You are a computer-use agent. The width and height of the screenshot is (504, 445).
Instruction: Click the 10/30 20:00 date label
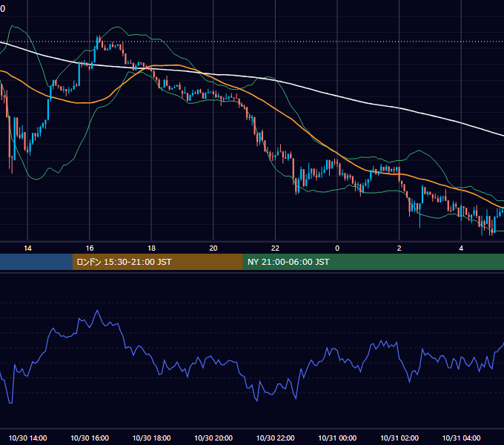click(x=213, y=438)
